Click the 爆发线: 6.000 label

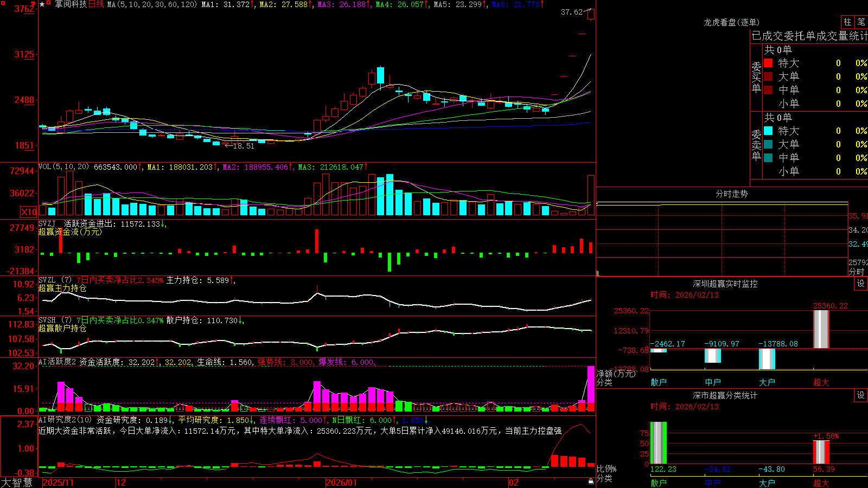[x=346, y=362]
